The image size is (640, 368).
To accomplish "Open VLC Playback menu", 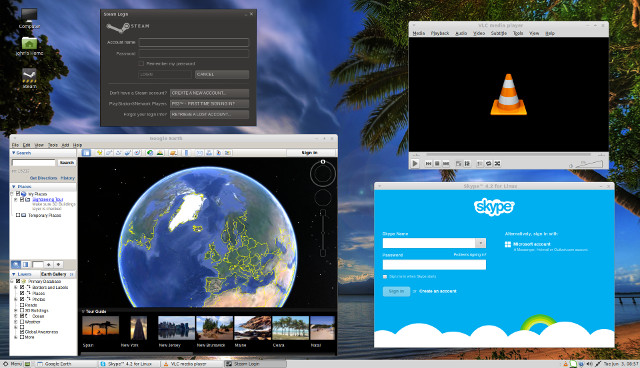I will (x=440, y=33).
